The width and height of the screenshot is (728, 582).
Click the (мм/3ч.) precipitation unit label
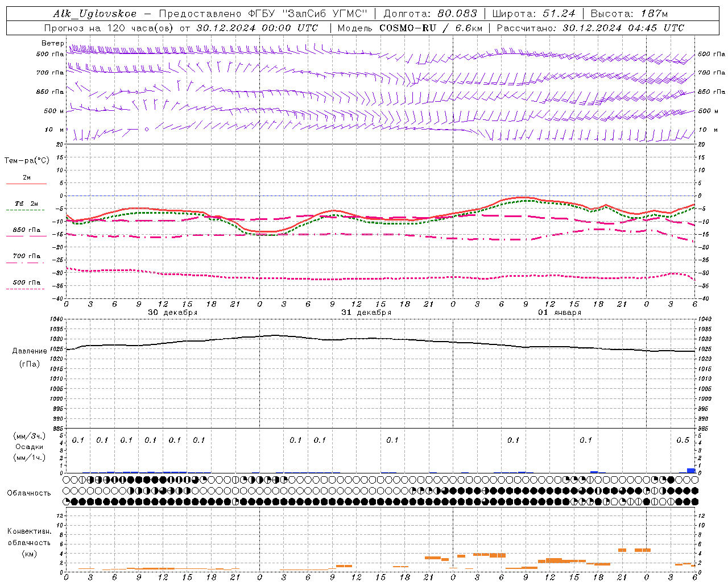[30, 436]
